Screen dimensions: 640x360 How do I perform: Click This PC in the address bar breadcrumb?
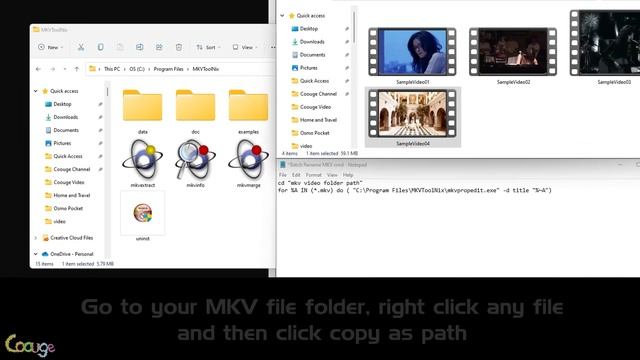pyautogui.click(x=112, y=69)
